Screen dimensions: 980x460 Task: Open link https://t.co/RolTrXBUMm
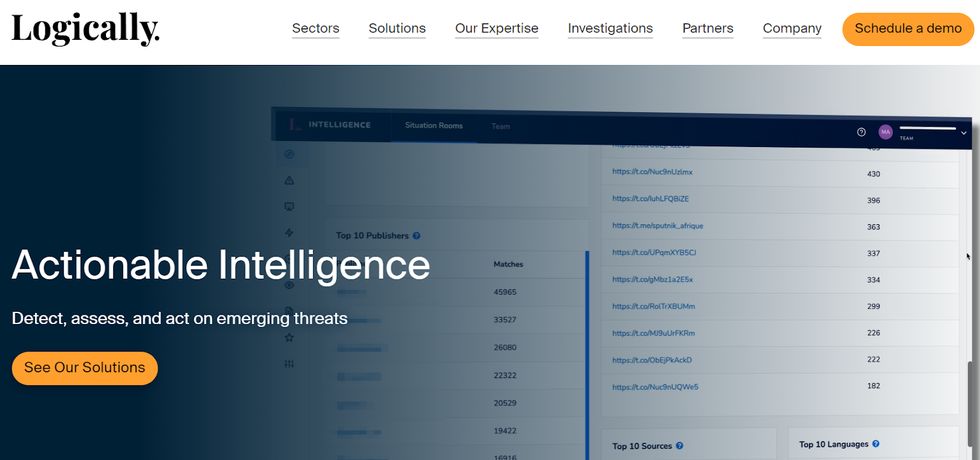click(x=654, y=306)
